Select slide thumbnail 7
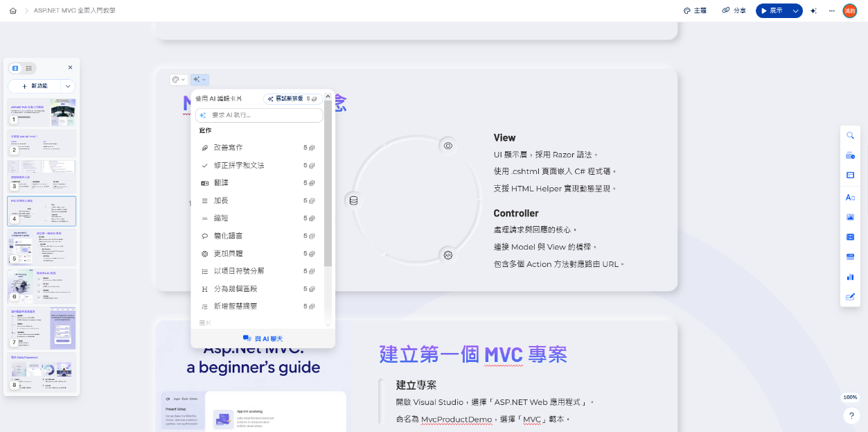This screenshot has height=432, width=868. click(42, 329)
